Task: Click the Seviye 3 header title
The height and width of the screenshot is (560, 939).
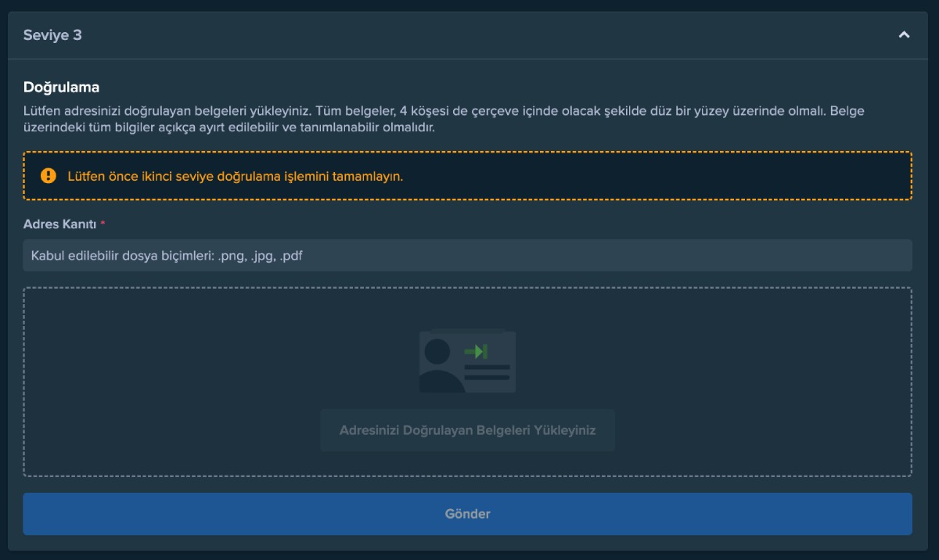Action: click(x=52, y=35)
